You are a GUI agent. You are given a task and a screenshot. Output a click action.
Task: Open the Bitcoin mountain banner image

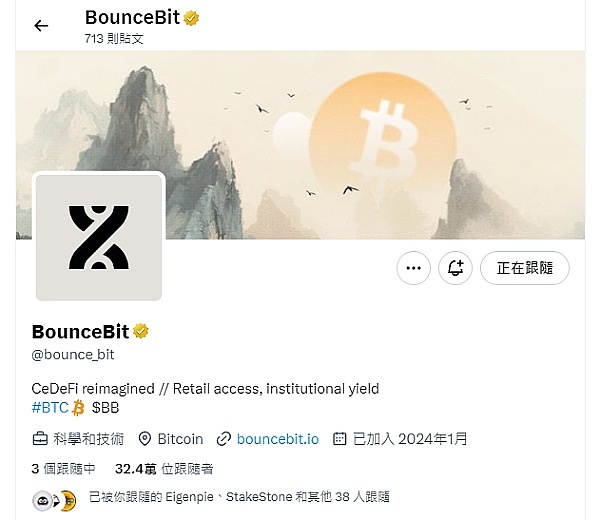pos(300,145)
